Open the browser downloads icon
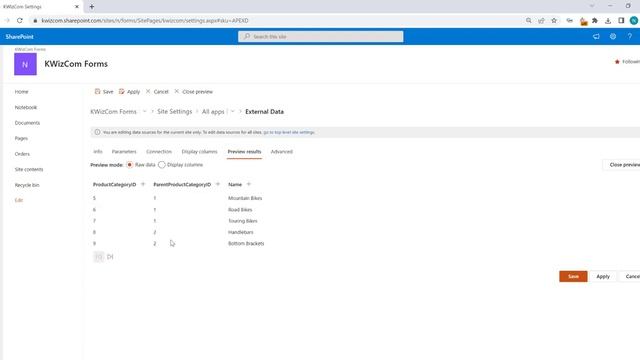The image size is (640, 360). click(608, 20)
